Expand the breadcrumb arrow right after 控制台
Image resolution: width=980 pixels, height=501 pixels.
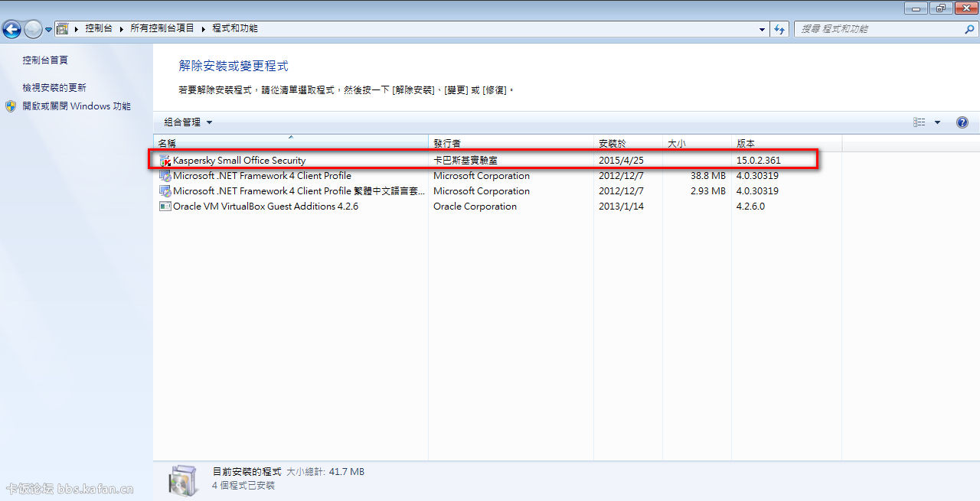pos(121,29)
